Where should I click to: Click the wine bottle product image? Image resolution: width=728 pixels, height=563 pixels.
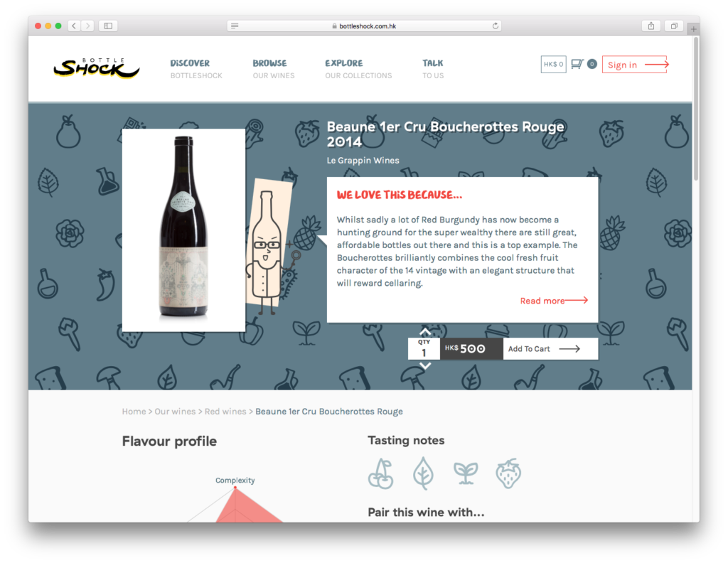[x=183, y=230]
